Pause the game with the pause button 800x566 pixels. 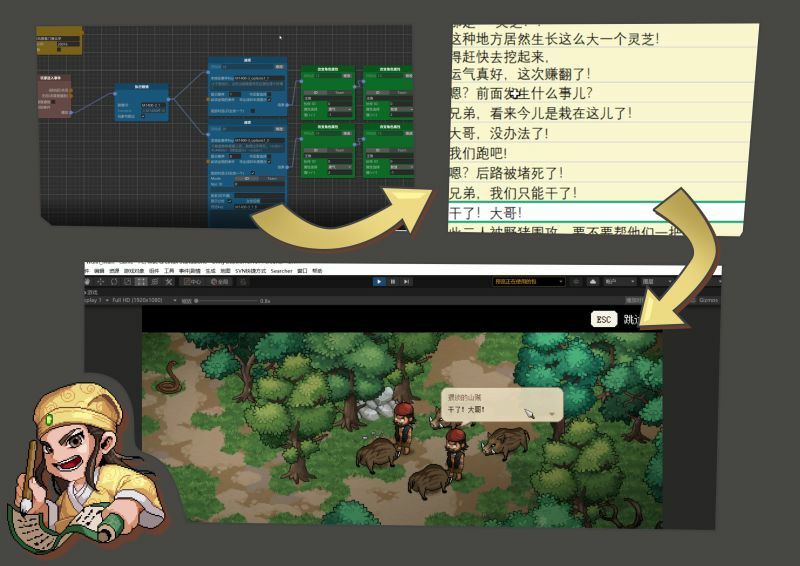pyautogui.click(x=392, y=282)
